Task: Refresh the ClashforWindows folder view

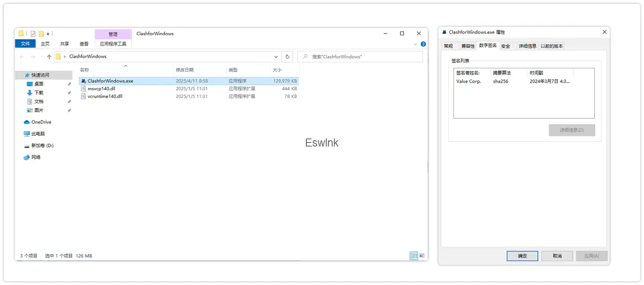Action: coord(288,57)
